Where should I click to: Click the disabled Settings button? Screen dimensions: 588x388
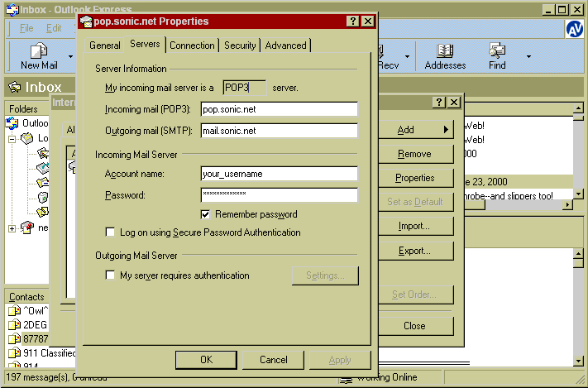pos(325,275)
